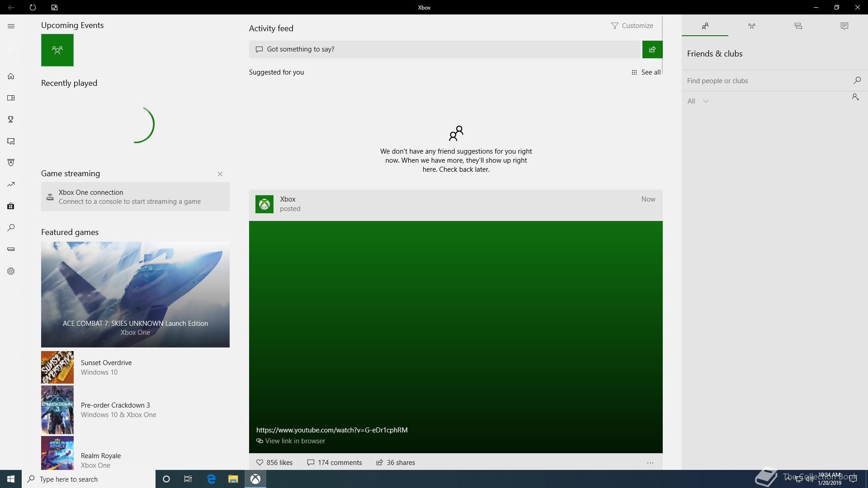This screenshot has width=868, height=488.
Task: Open Search icon in sidebar
Action: pyautogui.click(x=11, y=228)
